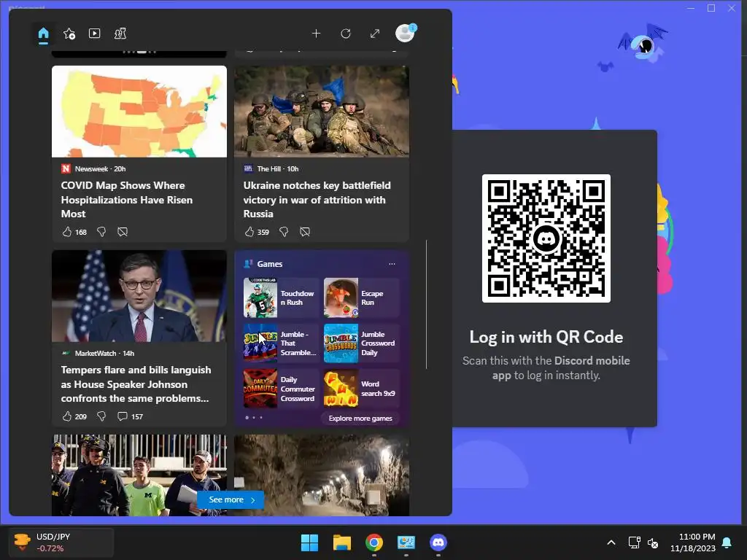Dislike the Ukraine battlefield article
The width and height of the screenshot is (747, 560).
(x=284, y=232)
